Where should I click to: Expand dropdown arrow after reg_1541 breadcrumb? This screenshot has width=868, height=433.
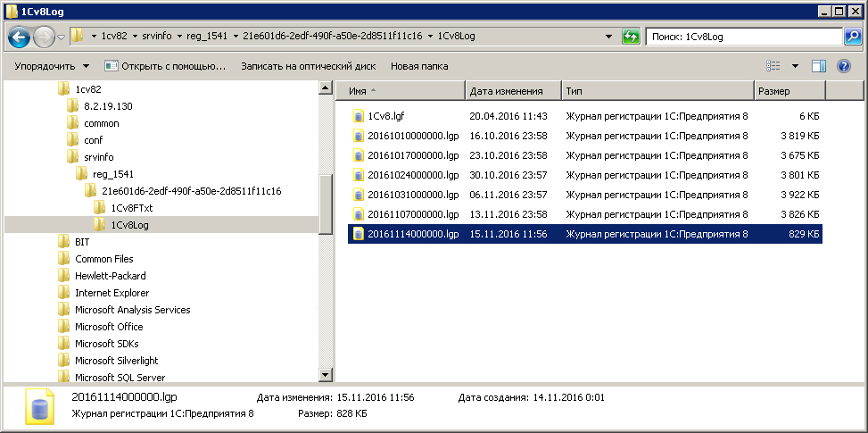(x=236, y=37)
